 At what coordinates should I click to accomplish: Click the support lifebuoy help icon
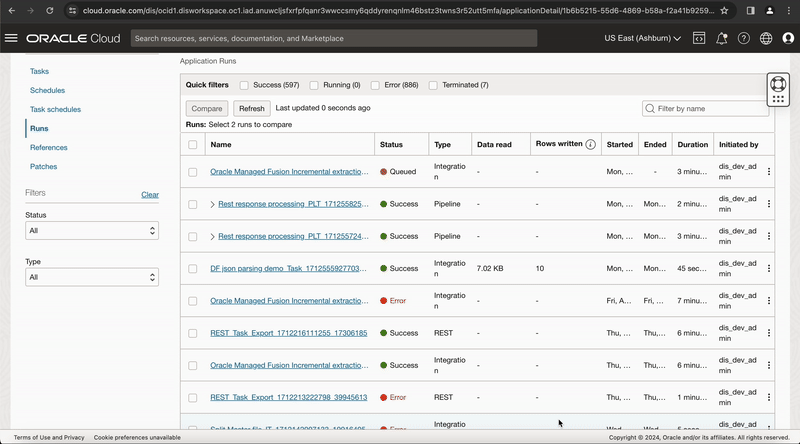(x=778, y=84)
